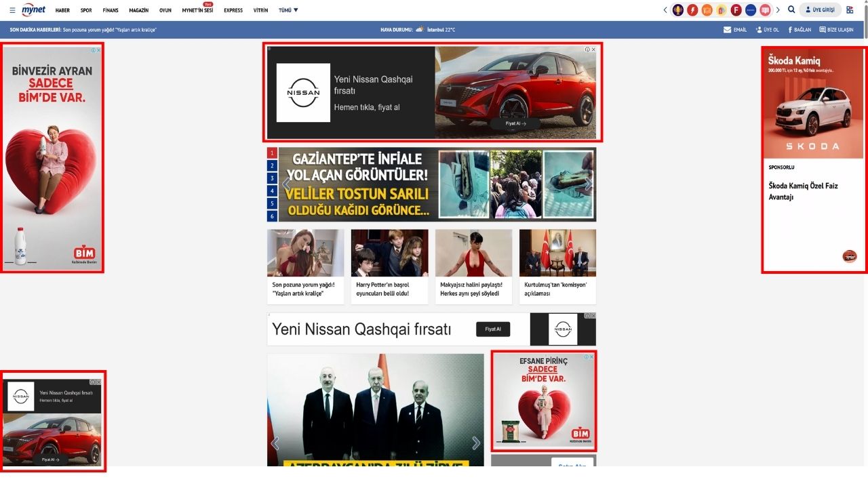Open the 'Binvezir Ayran' BİM ad
Viewport: 868px width, 488px height.
(52, 159)
